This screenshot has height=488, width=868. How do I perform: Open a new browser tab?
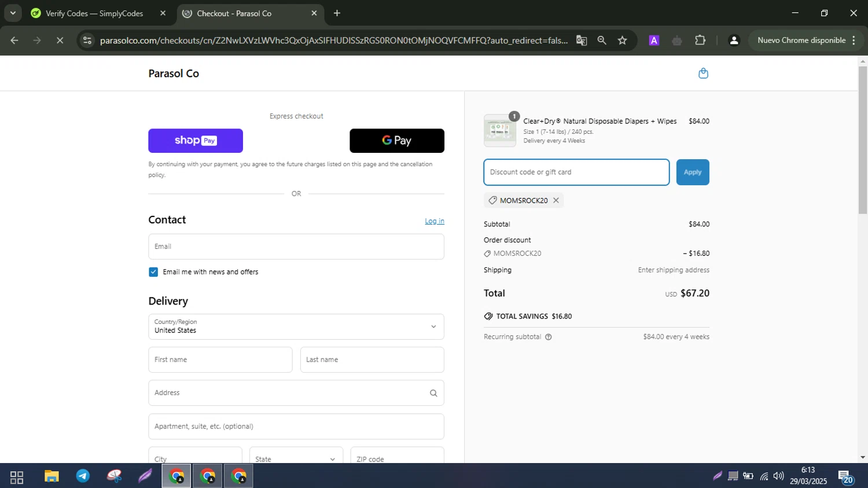click(337, 13)
